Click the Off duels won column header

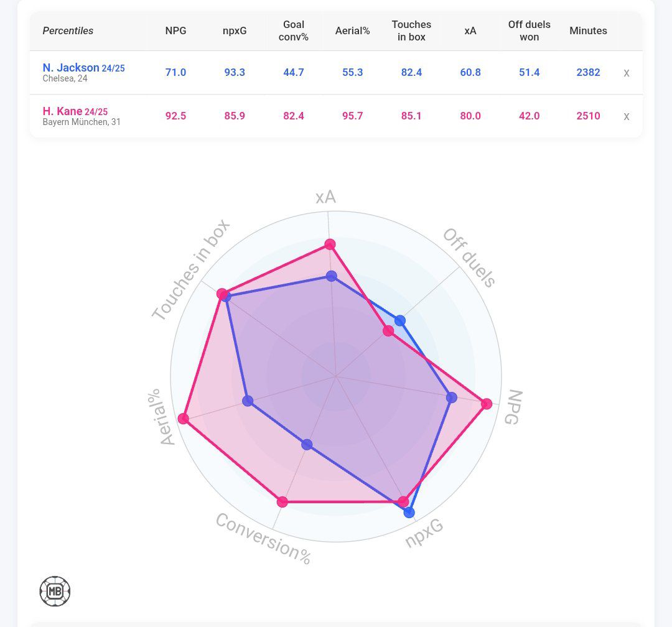coord(529,30)
